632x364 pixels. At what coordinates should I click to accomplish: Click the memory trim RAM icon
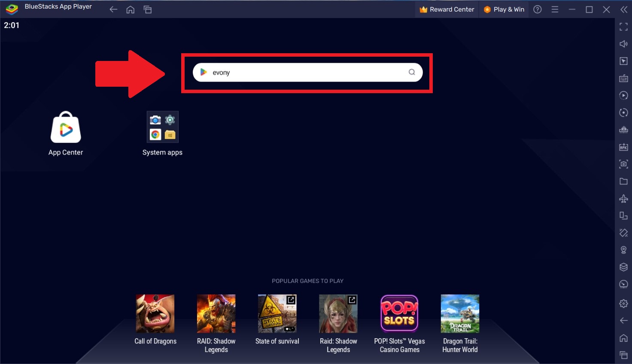pos(623,130)
